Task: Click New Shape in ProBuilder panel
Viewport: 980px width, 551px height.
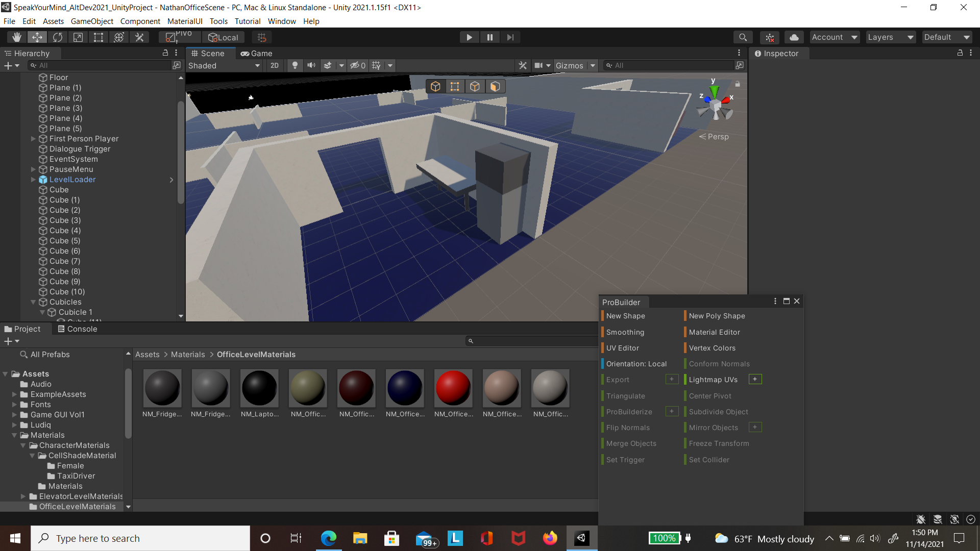Action: click(x=625, y=316)
